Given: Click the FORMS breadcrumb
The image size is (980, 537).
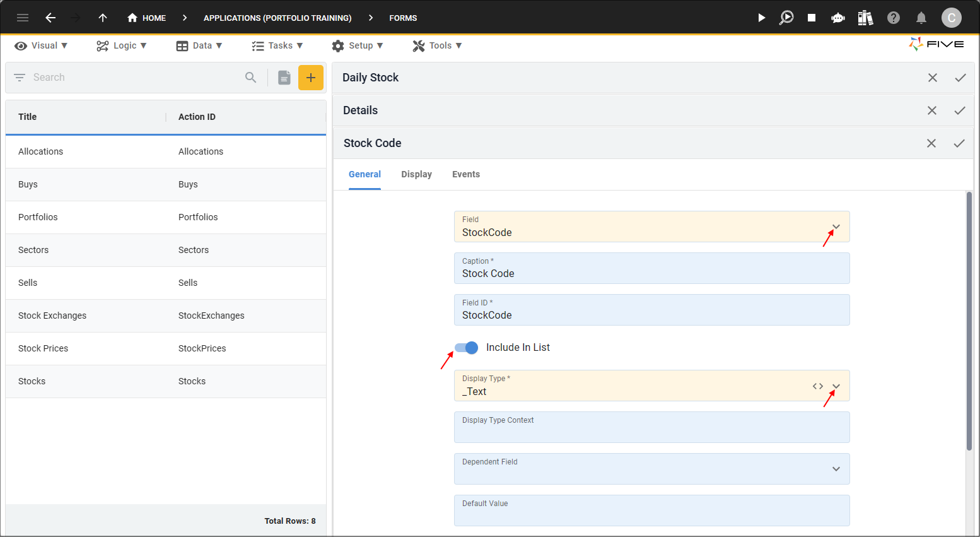Looking at the screenshot, I should click(x=403, y=18).
